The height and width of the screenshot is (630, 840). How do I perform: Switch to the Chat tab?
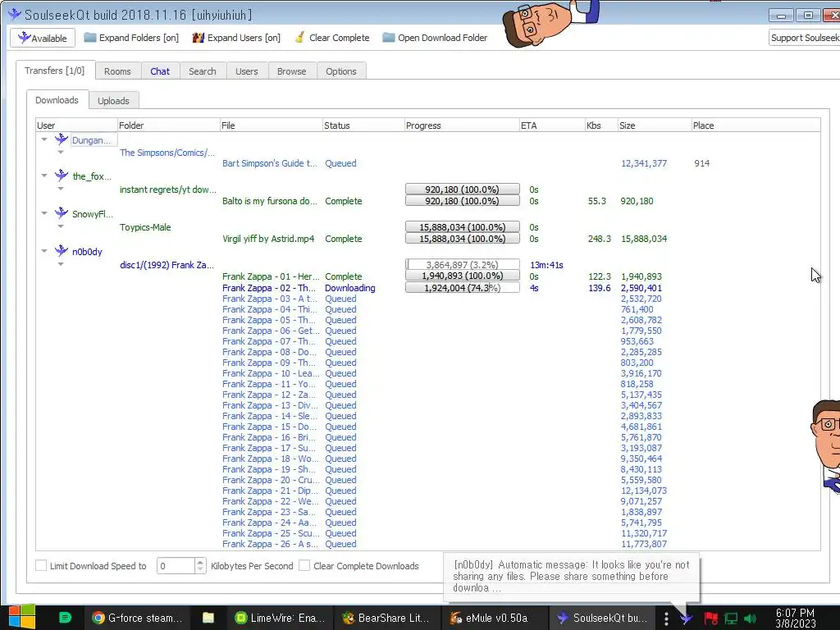160,71
